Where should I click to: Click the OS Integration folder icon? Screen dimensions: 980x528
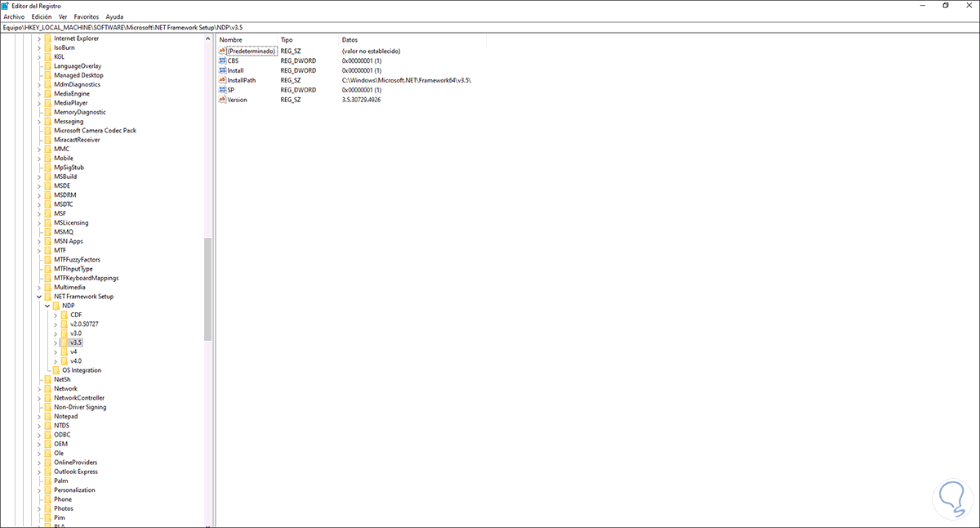click(x=56, y=370)
